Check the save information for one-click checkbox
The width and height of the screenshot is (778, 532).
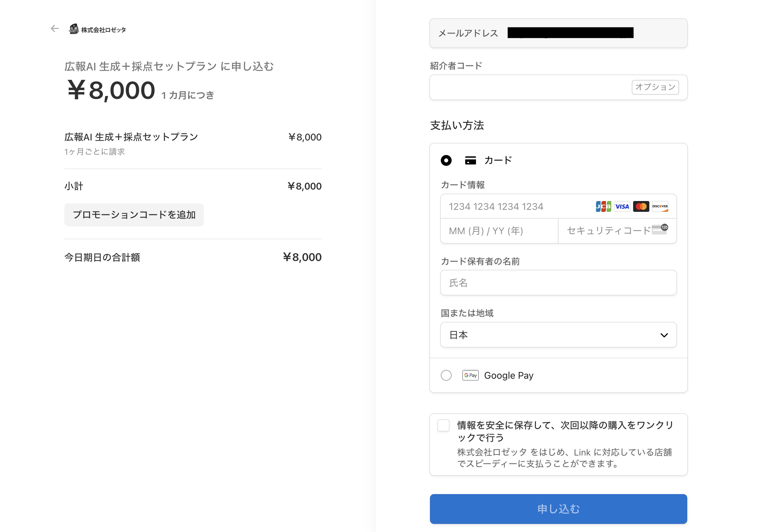444,425
